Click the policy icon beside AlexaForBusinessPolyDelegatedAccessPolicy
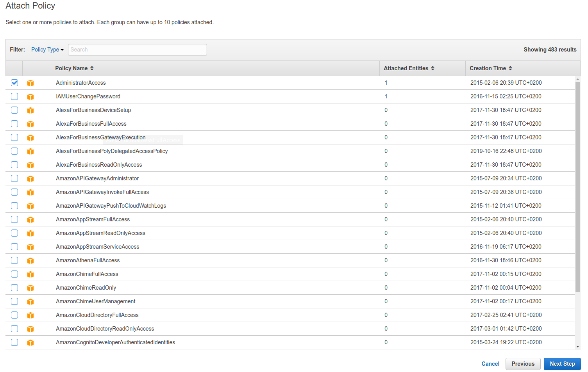The width and height of the screenshot is (588, 372). [30, 151]
